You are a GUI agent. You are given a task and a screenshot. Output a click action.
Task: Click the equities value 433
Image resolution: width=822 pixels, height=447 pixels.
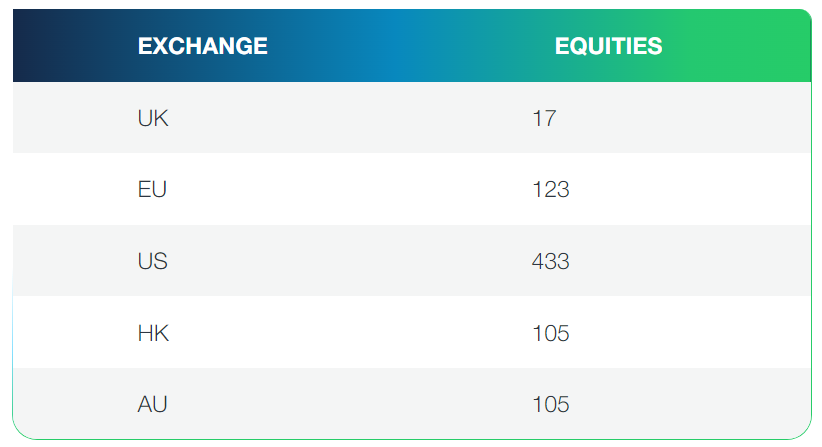click(x=551, y=261)
